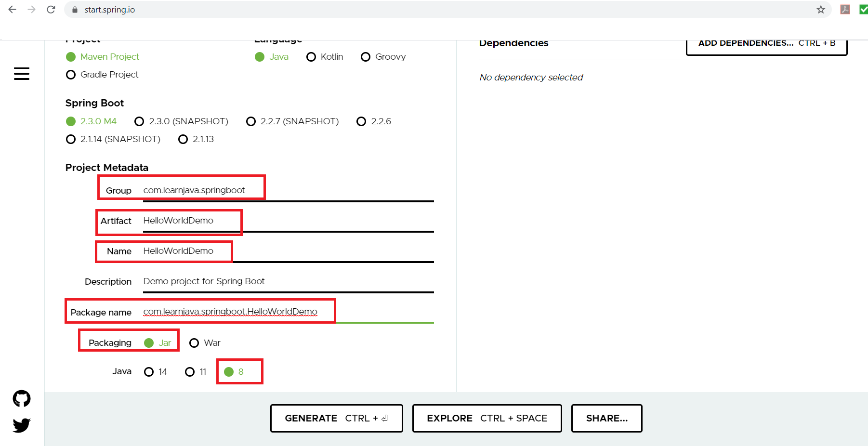This screenshot has width=868, height=447.
Task: Bookmark page using the star icon
Action: [x=821, y=10]
